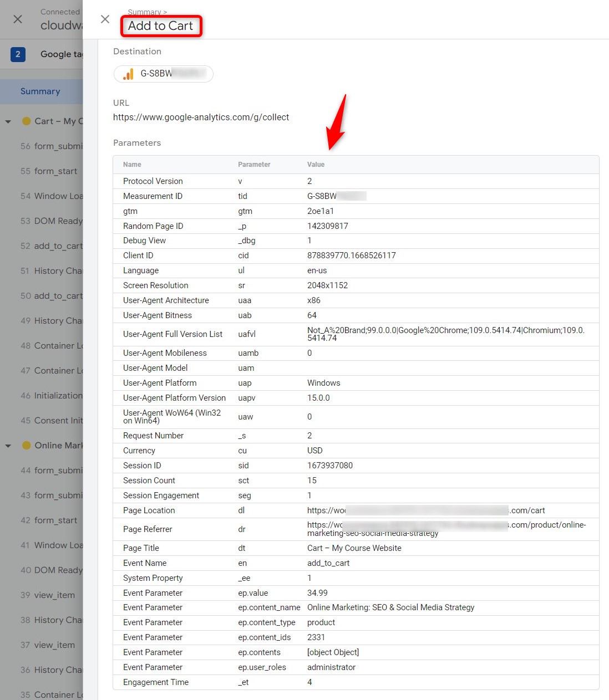
Task: Select event 42 form_start
Action: click(49, 520)
